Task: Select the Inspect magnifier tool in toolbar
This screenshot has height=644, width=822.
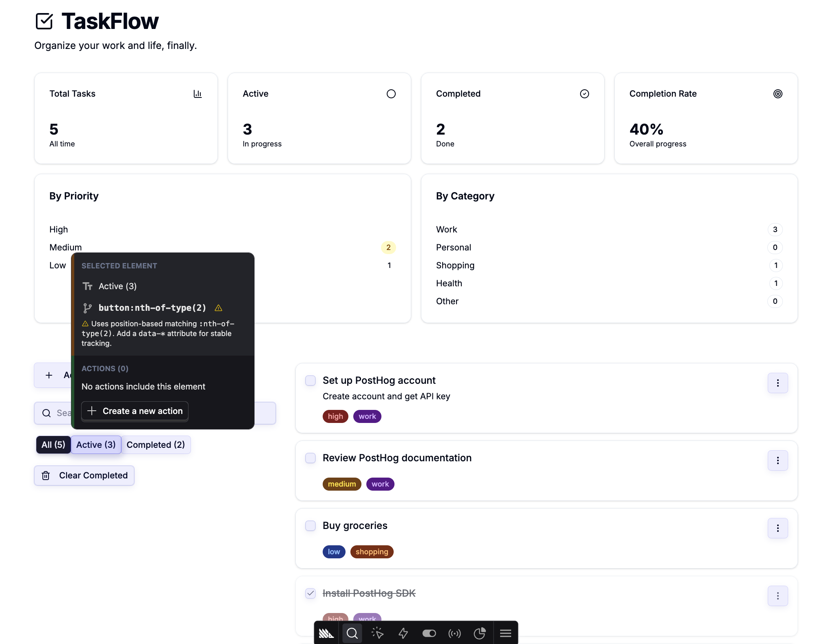Action: [352, 633]
